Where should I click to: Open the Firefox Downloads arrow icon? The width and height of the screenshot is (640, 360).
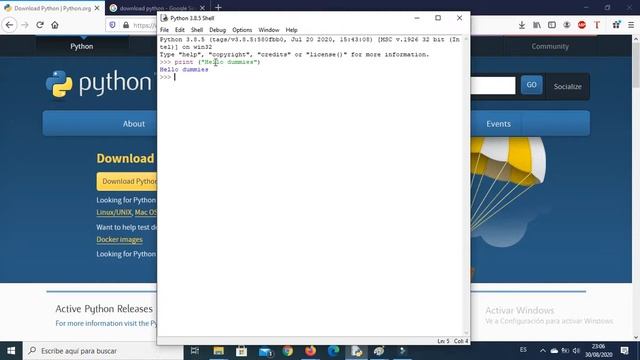522,25
